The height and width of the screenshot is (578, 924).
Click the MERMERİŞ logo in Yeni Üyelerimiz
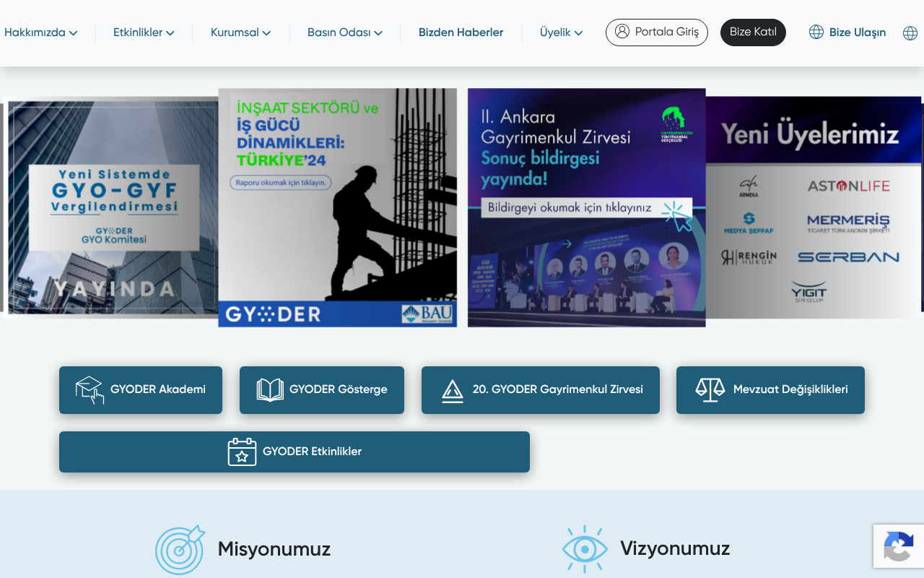coord(848,223)
